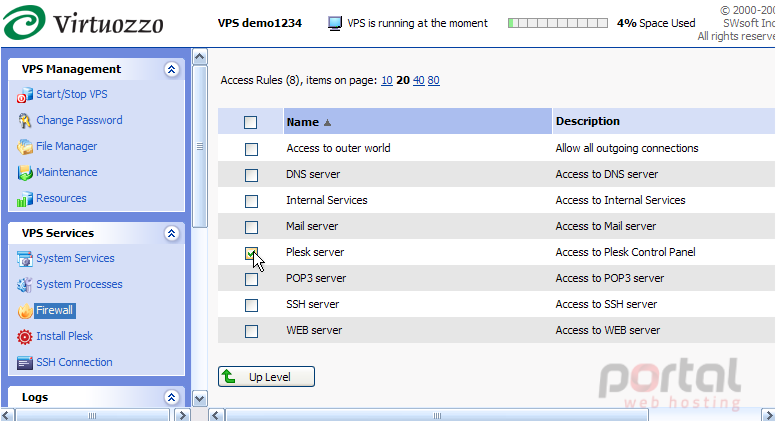
Task: Check the Access to outer world checkbox
Action: 251,149
